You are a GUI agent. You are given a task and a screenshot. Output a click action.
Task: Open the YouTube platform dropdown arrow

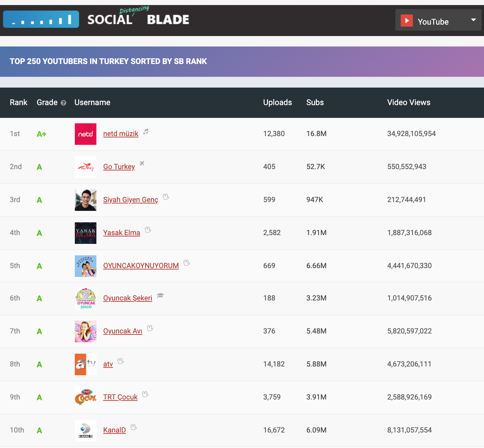(474, 20)
